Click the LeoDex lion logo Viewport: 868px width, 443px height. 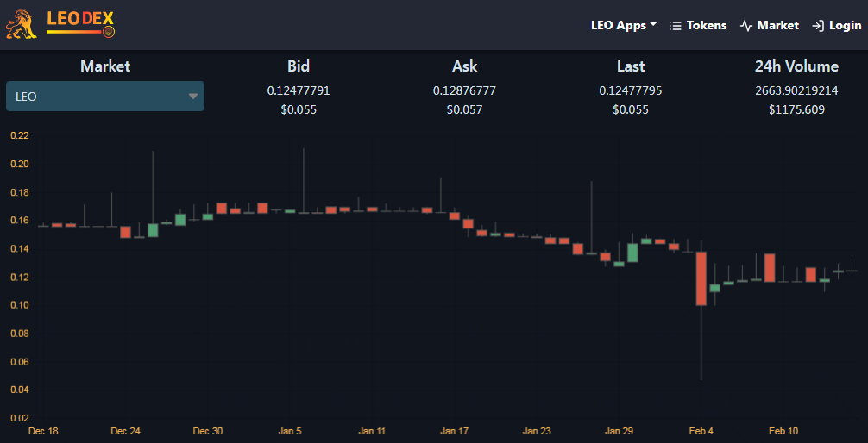pyautogui.click(x=21, y=24)
